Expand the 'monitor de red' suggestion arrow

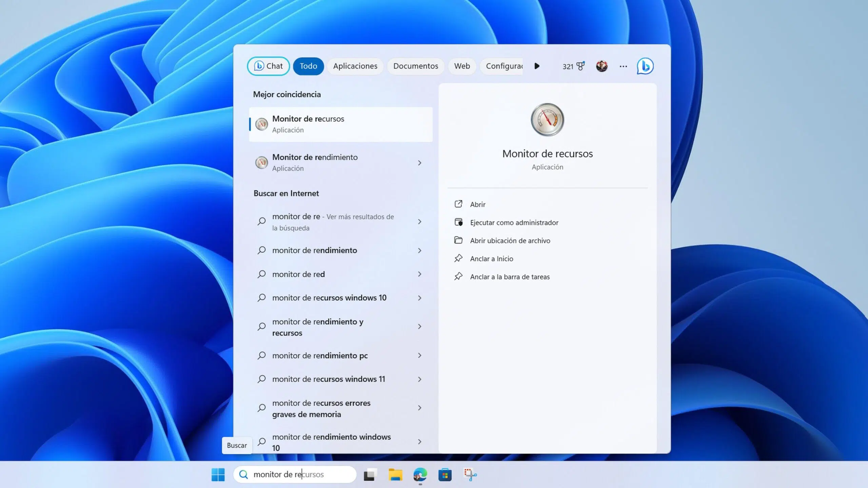[419, 274]
